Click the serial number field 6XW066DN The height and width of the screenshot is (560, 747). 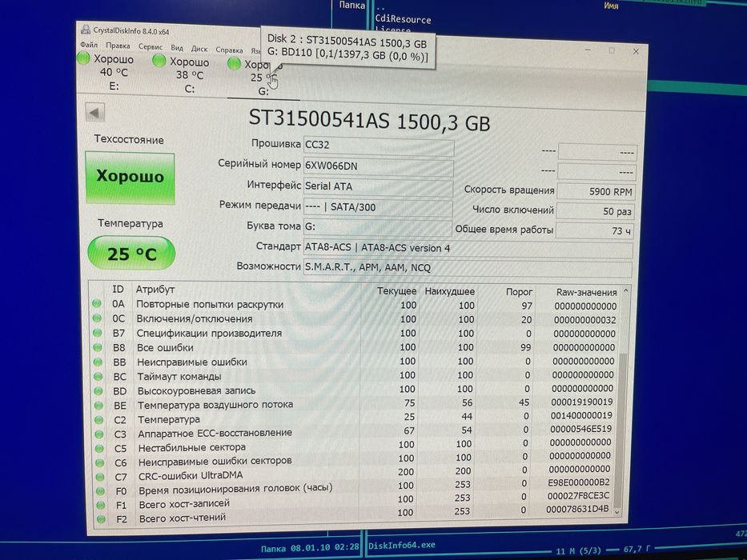click(x=378, y=166)
